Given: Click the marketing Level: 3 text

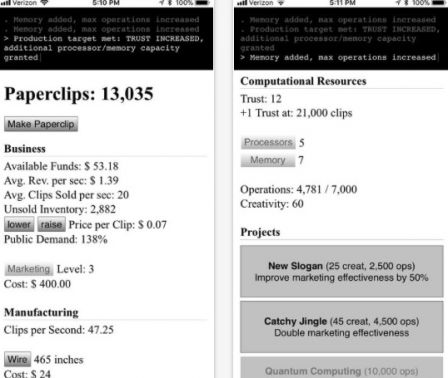Looking at the screenshot, I should pyautogui.click(x=75, y=269).
